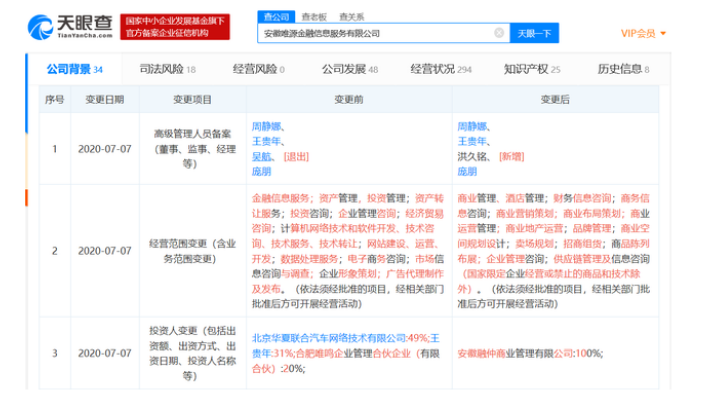Open 庞朋 link in 变更后 column

[467, 171]
